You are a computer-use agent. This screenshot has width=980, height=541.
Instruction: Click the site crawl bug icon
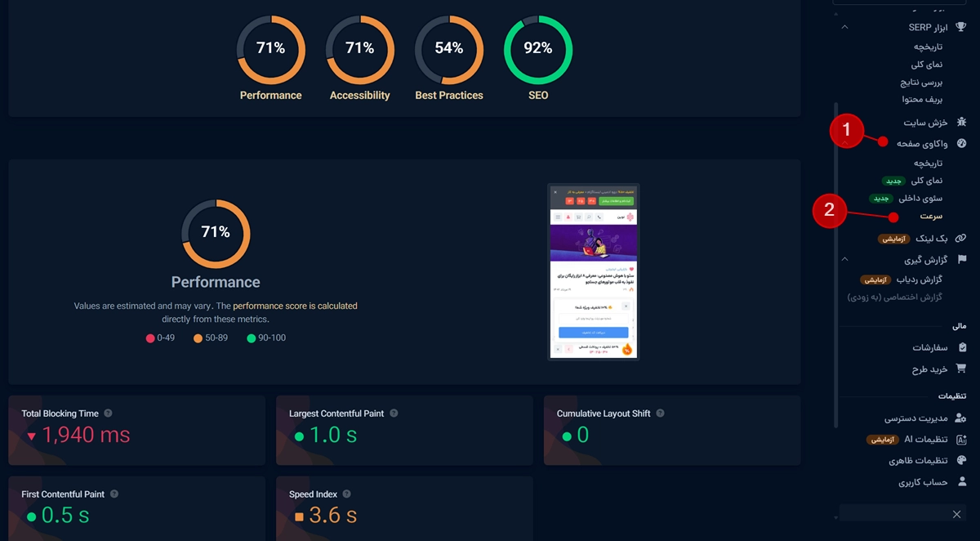(961, 122)
